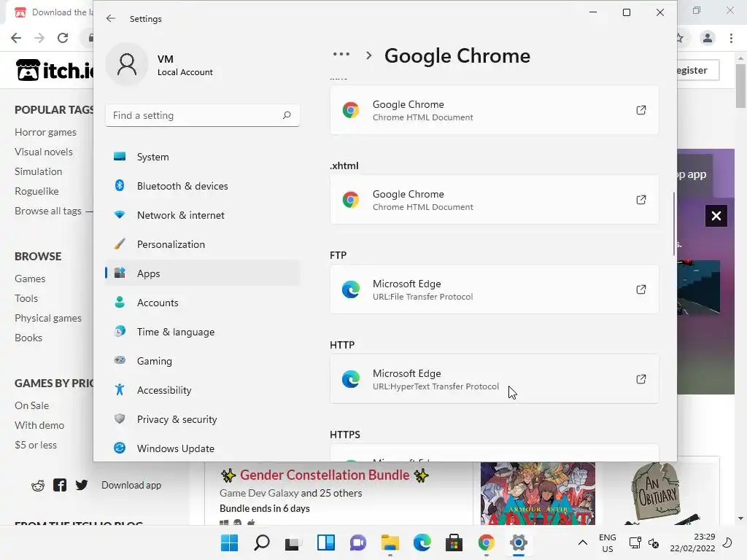Click the Settings window vertical scrollbar
Viewport: 747px width, 560px height.
(x=673, y=224)
